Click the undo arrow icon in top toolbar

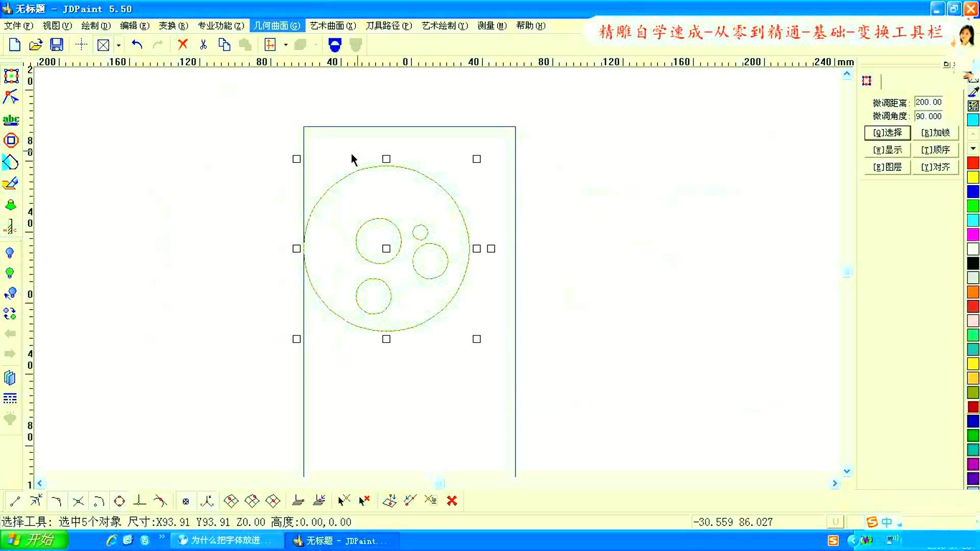136,44
